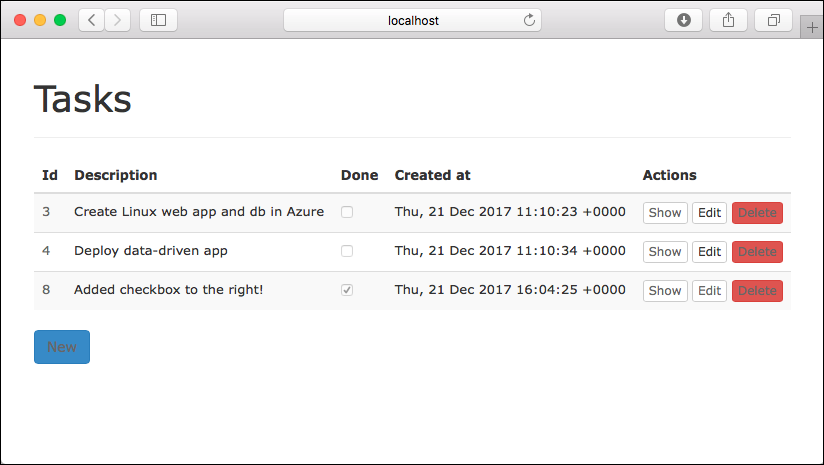Image resolution: width=824 pixels, height=465 pixels.
Task: Uncheck Done box for Added checkbox task
Action: pyautogui.click(x=347, y=290)
